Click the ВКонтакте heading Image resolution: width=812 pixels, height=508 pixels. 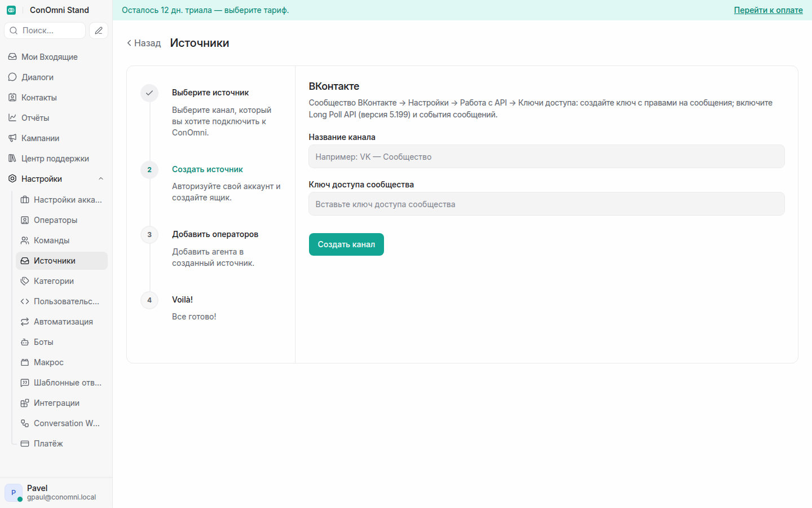(334, 86)
